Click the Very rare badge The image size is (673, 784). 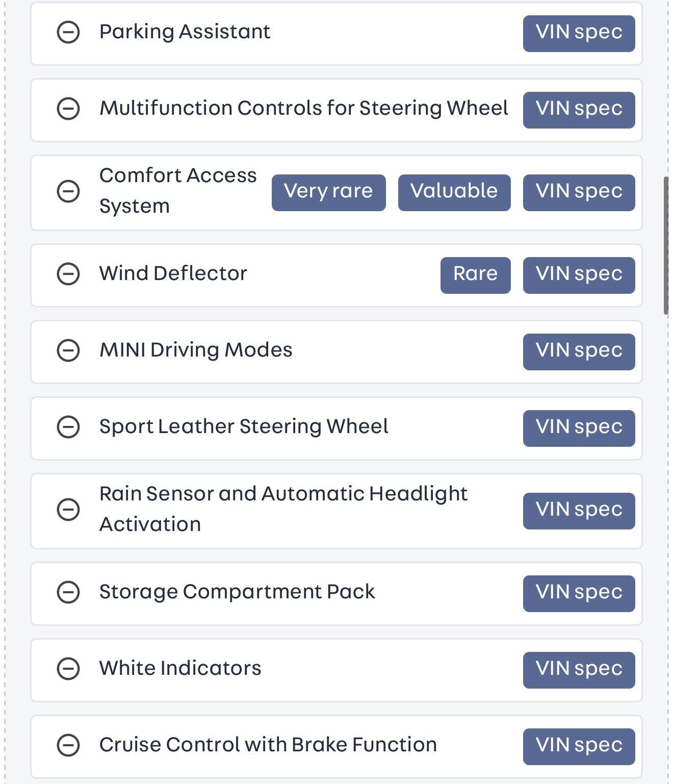point(328,192)
